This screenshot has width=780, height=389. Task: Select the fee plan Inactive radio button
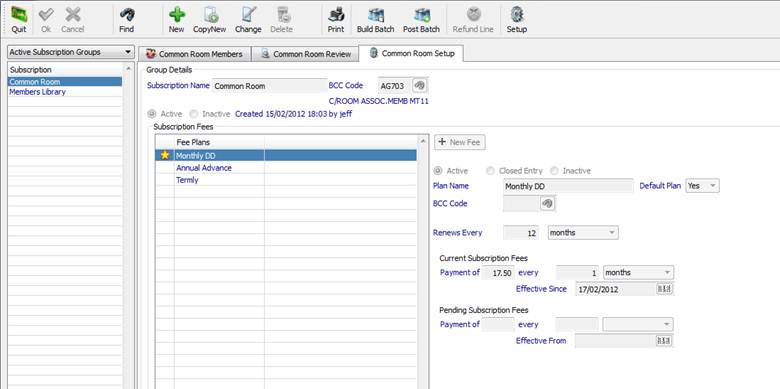pyautogui.click(x=554, y=171)
